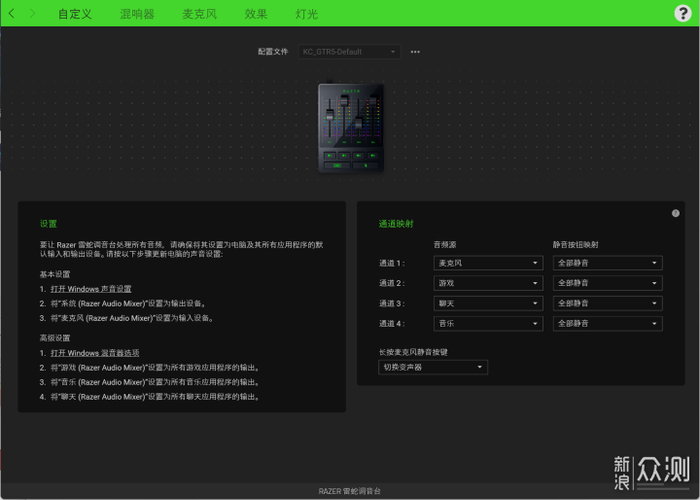The width and height of the screenshot is (700, 500).
Task: Click first channel mute button on mixer image
Action: coord(330,155)
